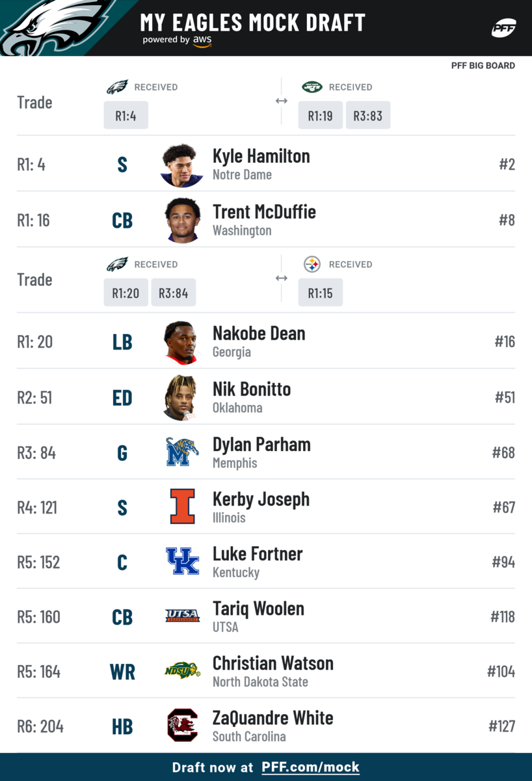532x781 pixels.
Task: Click the PFF Big Board column header
Action: point(483,66)
